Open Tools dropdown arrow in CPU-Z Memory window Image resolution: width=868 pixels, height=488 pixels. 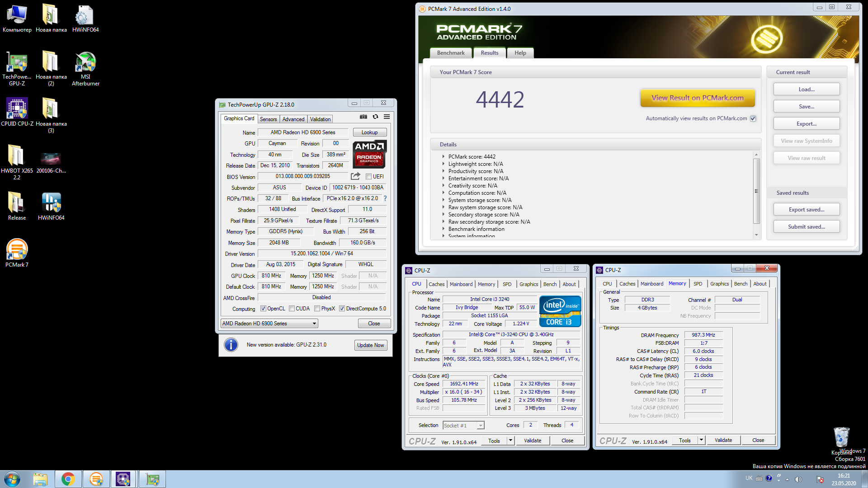point(701,440)
